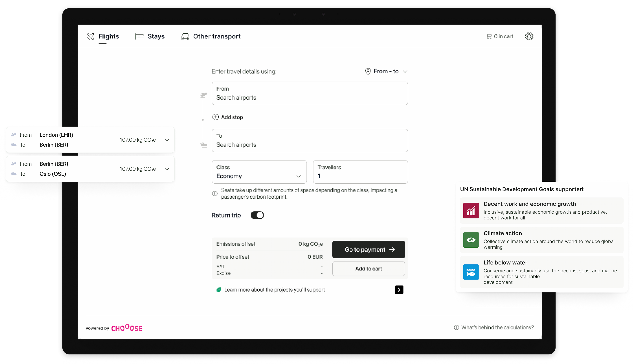
Task: Click Go to payment button
Action: coord(368,249)
